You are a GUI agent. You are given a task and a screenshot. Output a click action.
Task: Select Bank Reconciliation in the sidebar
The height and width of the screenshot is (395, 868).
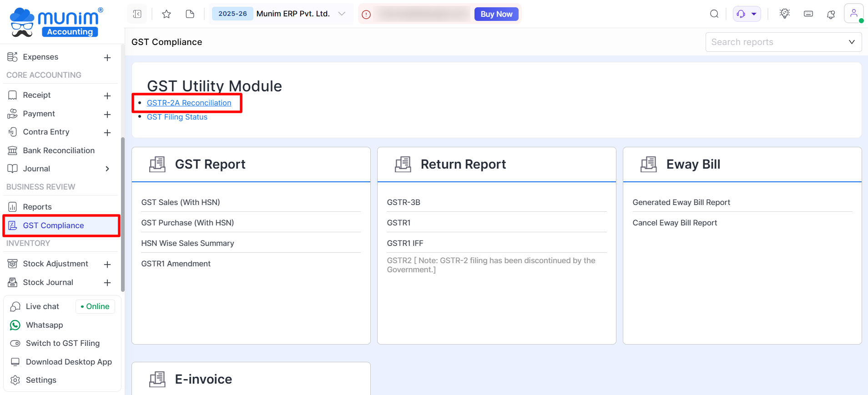pyautogui.click(x=59, y=150)
